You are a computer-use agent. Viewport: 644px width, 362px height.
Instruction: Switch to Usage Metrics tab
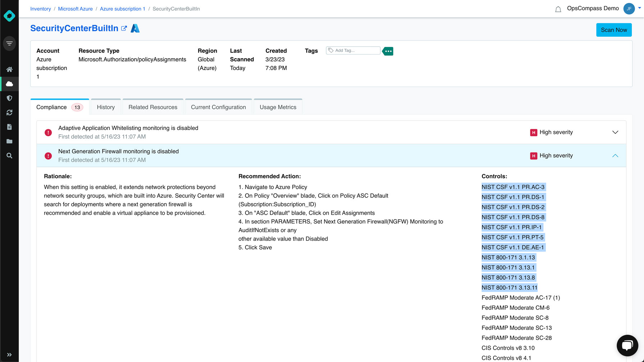coord(278,107)
